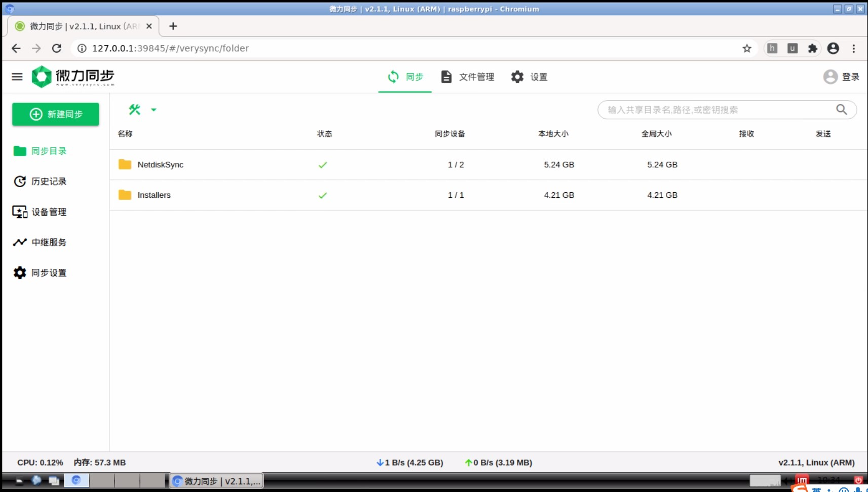The height and width of the screenshot is (492, 868).
Task: Click NetdiskSync sync devices 1 / 2
Action: coord(456,164)
